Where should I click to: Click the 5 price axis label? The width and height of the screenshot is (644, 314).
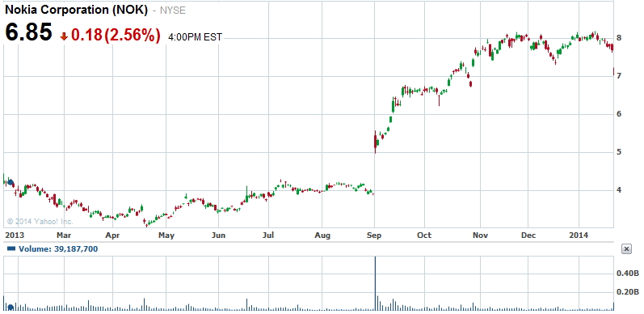pos(618,152)
